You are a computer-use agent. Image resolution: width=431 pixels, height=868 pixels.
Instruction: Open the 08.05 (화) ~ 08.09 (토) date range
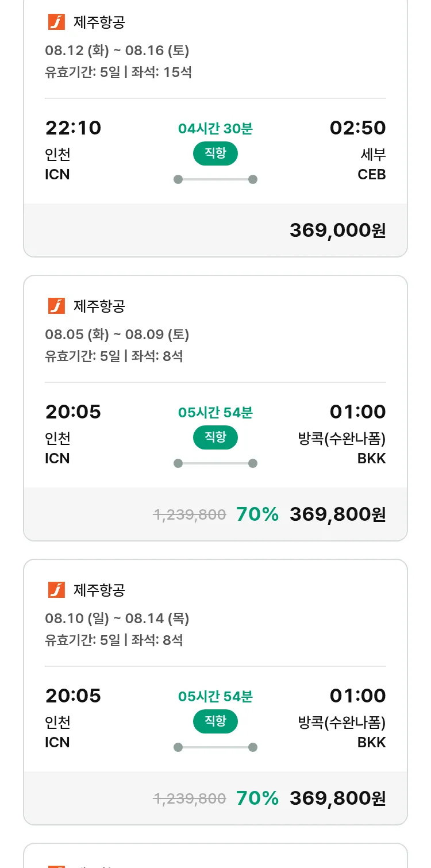pyautogui.click(x=117, y=335)
